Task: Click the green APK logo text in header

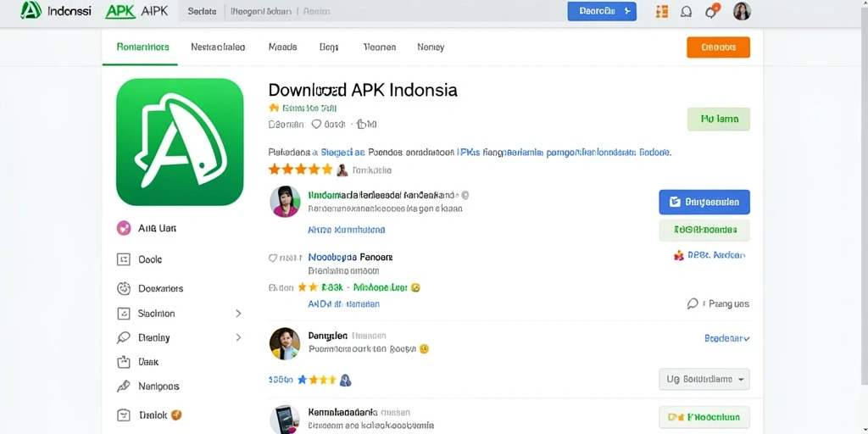Action: (120, 11)
